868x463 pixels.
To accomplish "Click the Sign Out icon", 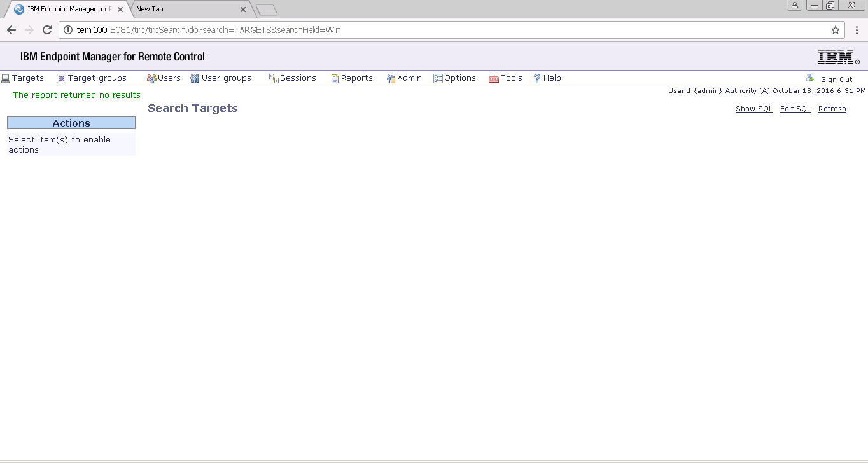I will (x=810, y=78).
